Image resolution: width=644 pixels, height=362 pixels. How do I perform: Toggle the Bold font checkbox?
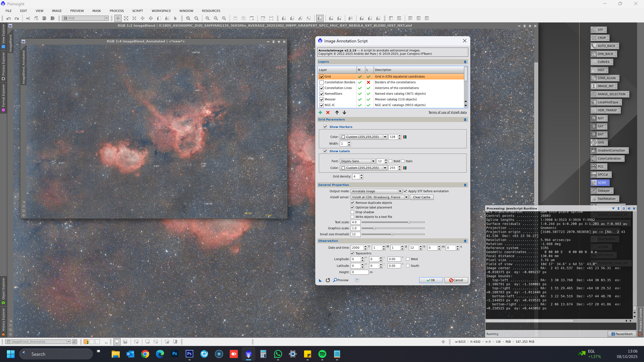click(390, 161)
